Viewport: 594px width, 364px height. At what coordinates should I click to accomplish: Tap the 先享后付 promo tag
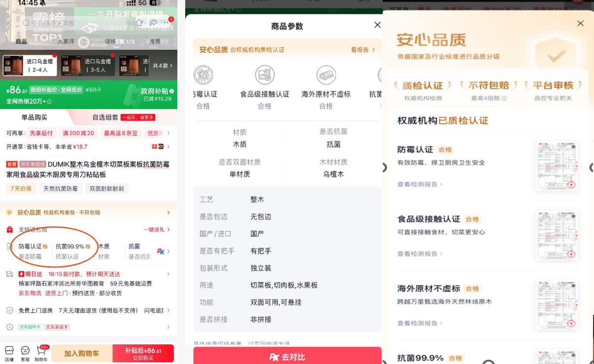[x=41, y=133]
